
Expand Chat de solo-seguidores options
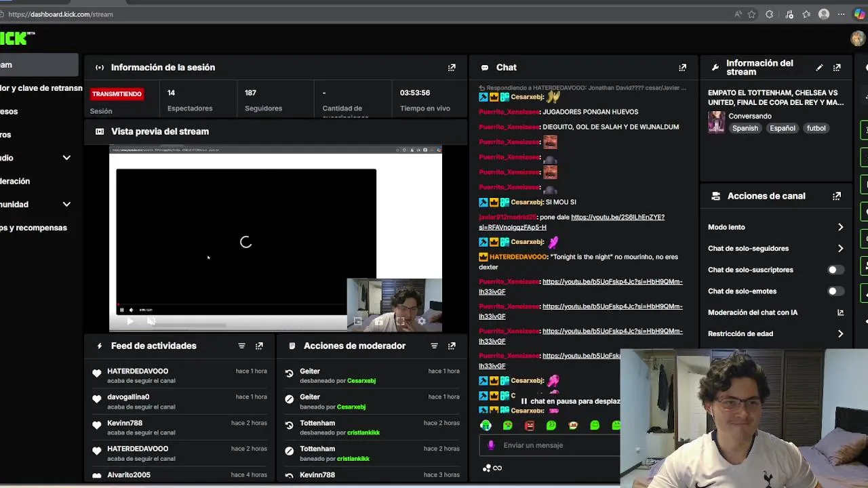point(840,249)
